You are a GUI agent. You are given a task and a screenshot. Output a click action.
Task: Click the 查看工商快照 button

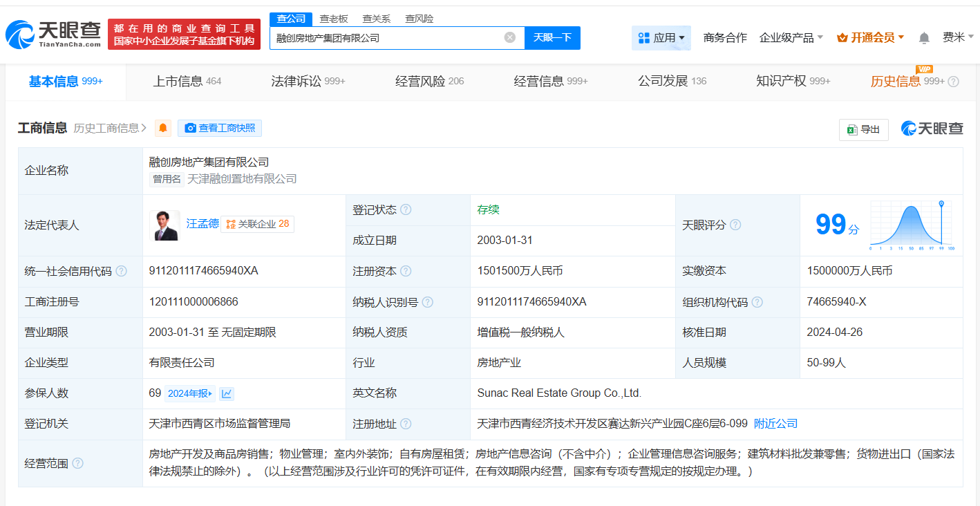[x=220, y=128]
